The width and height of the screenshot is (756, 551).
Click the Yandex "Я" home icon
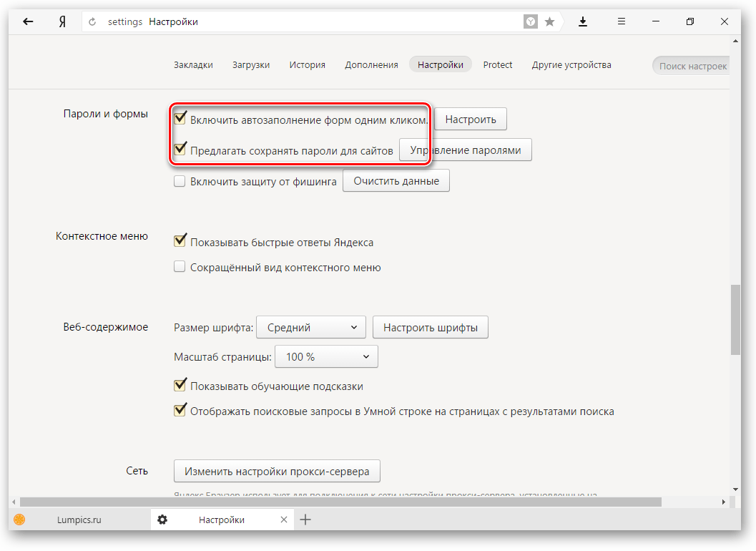click(x=62, y=21)
